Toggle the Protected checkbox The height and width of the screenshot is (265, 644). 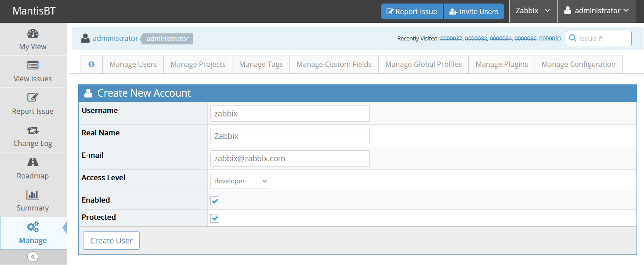tap(215, 218)
